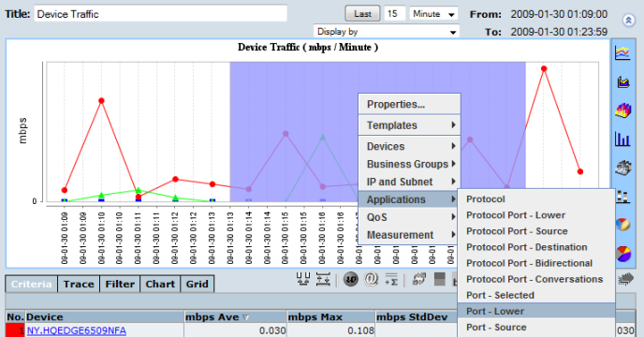The height and width of the screenshot is (337, 644).
Task: Switch to the Filter tab
Action: coord(120,284)
